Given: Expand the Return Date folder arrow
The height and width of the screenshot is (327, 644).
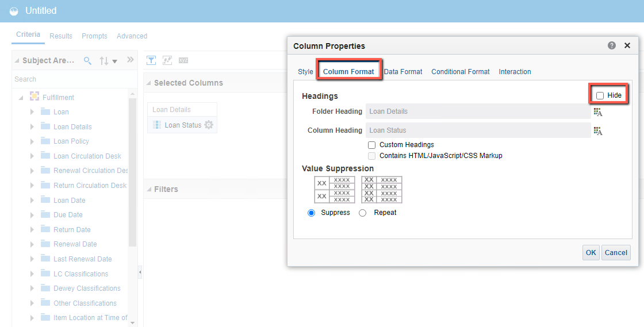Looking at the screenshot, I should click(32, 230).
